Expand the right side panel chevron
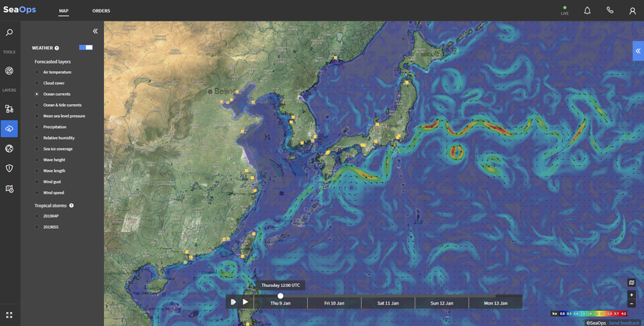The width and height of the screenshot is (644, 326). point(638,51)
